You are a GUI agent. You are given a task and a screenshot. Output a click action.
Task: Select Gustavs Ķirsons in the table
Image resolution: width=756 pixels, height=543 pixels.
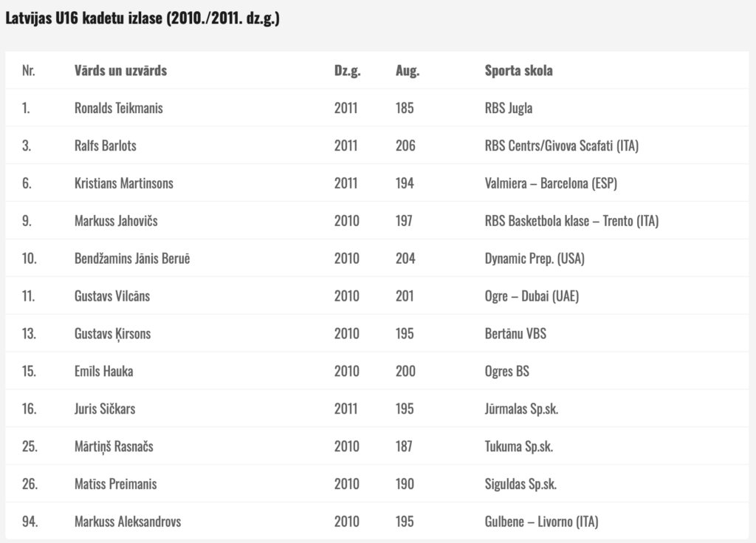pyautogui.click(x=112, y=334)
